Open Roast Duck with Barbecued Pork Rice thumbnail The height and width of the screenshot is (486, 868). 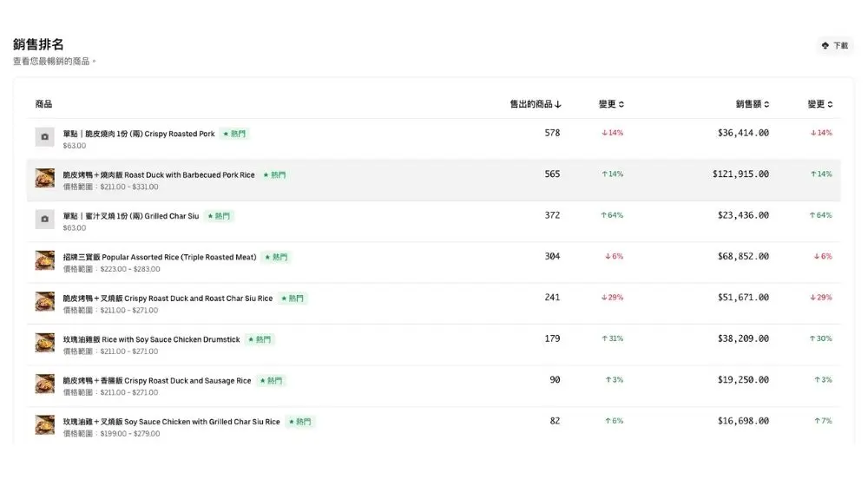pos(45,178)
